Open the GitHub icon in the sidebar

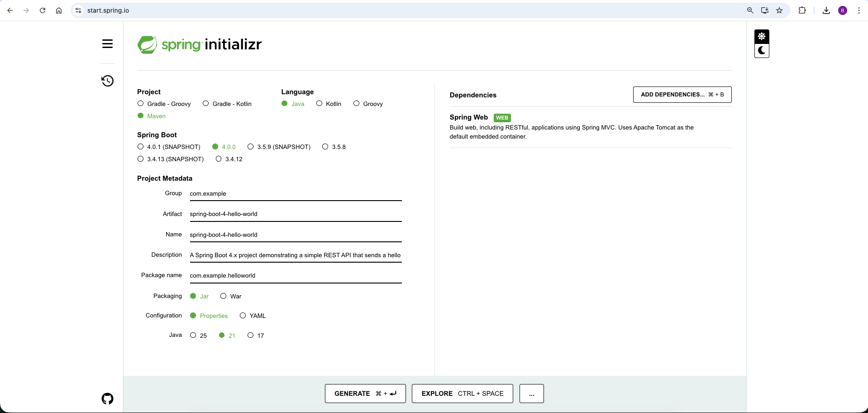click(107, 399)
